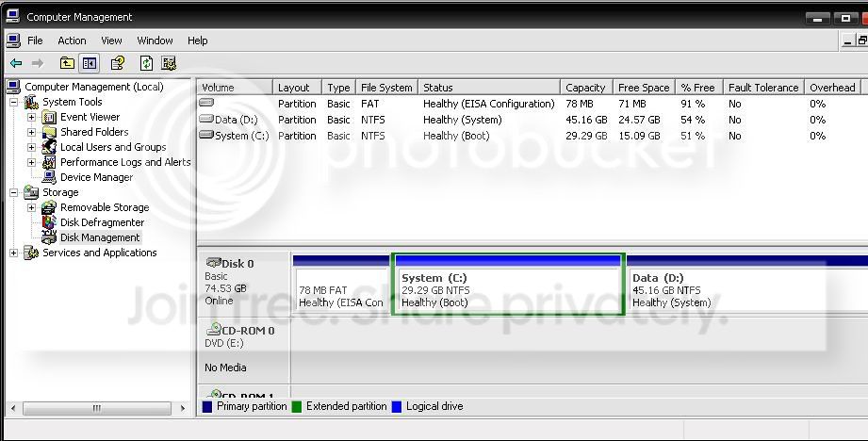Click the tree pane scrollbar right arrow

(x=183, y=408)
